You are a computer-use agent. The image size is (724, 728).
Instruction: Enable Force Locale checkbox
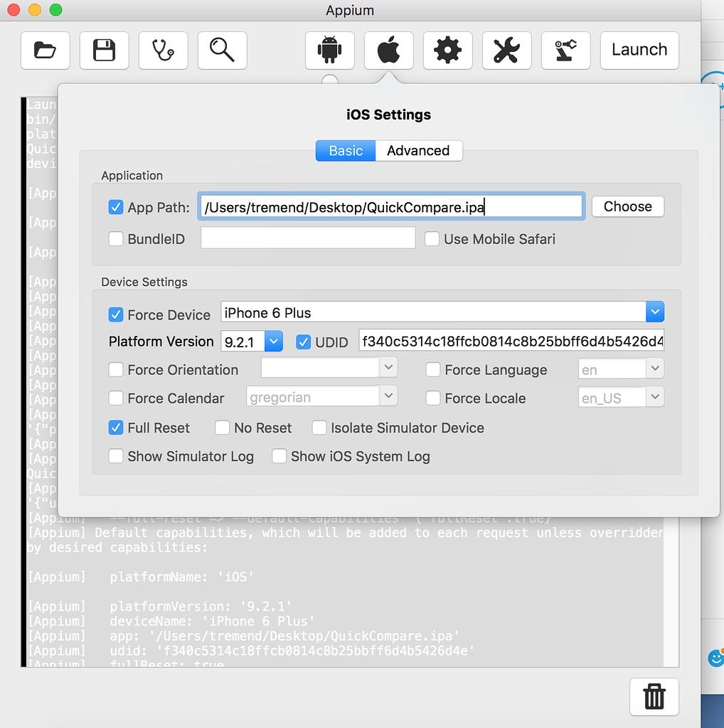(432, 398)
